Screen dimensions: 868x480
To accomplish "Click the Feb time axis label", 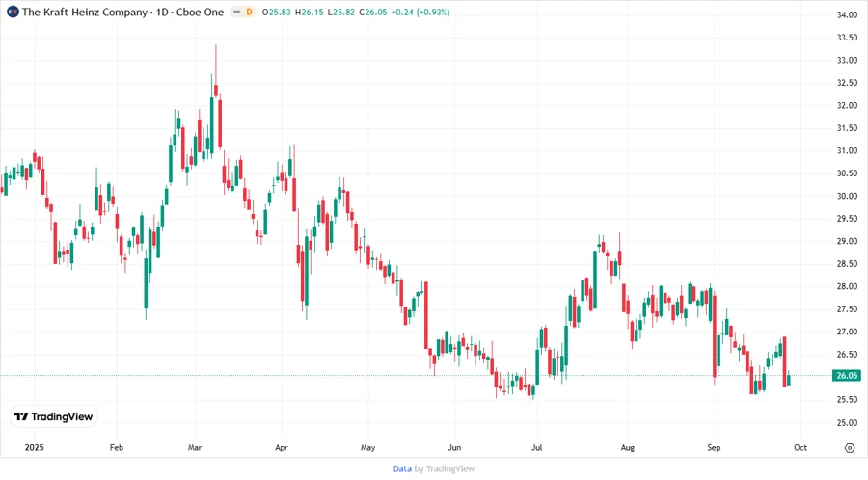I will click(117, 447).
